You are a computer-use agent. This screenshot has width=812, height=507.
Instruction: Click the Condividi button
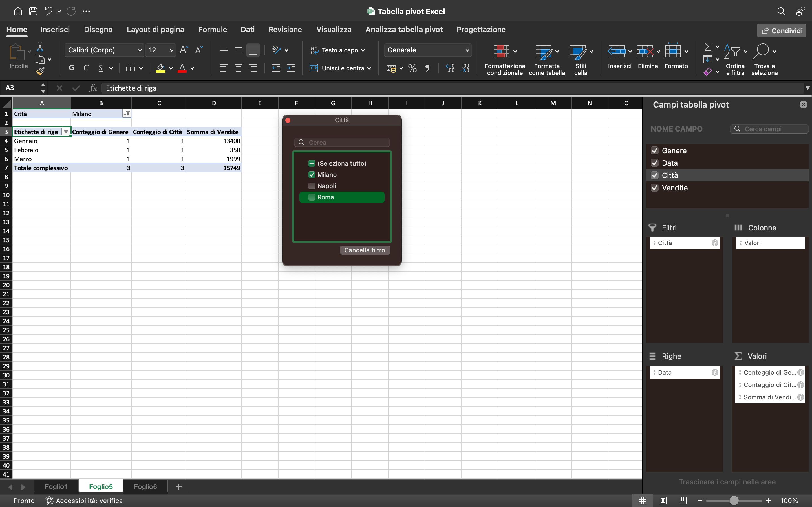click(781, 30)
